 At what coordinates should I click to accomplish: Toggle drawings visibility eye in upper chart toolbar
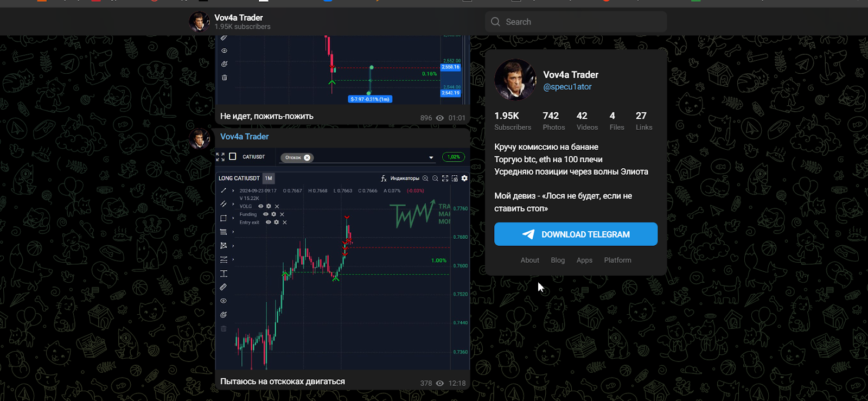(224, 50)
